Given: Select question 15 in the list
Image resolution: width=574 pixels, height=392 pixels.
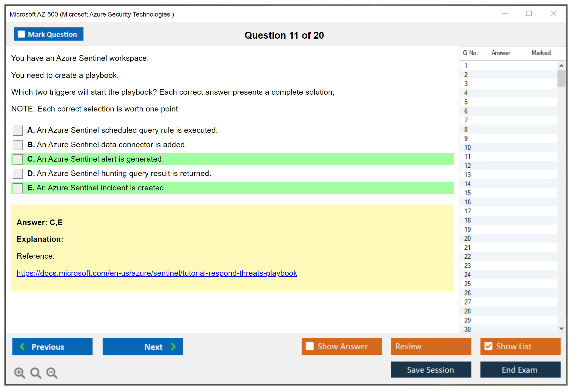Looking at the screenshot, I should (467, 193).
